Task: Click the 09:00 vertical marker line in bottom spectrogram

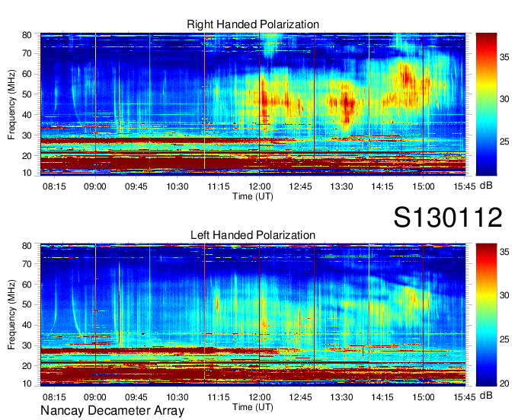Action: pos(95,314)
